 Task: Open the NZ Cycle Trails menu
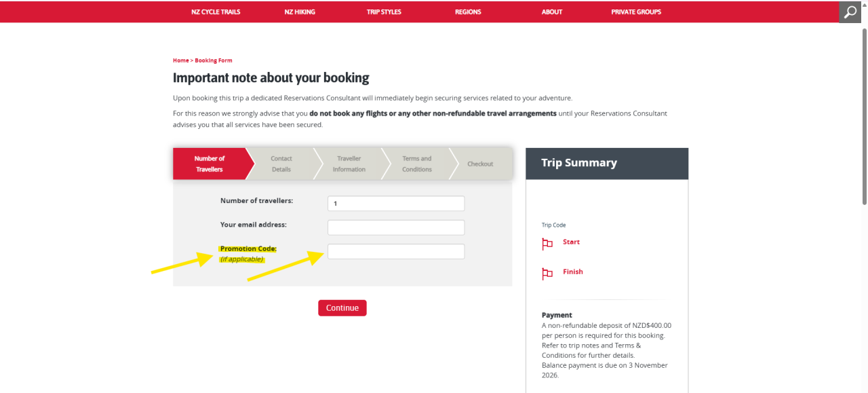pos(216,12)
